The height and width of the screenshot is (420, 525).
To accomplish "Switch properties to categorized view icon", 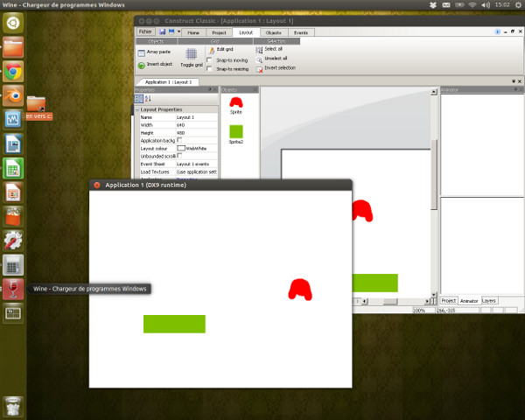I will coord(138,99).
